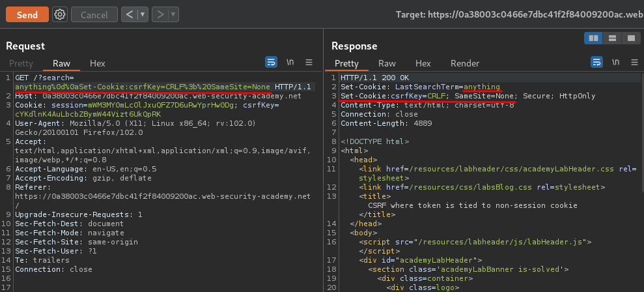Click the academyLabHeader.css link line
Image resolution: width=644 pixels, height=292 pixels.
click(x=497, y=173)
